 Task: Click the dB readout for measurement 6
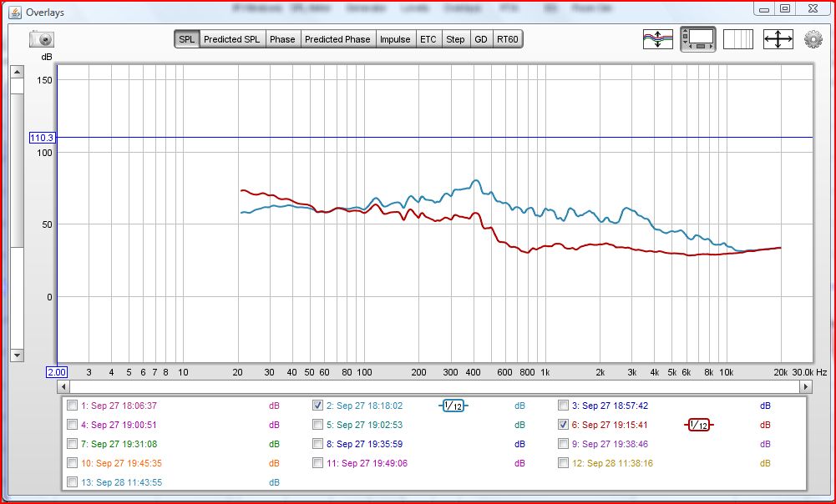[765, 426]
